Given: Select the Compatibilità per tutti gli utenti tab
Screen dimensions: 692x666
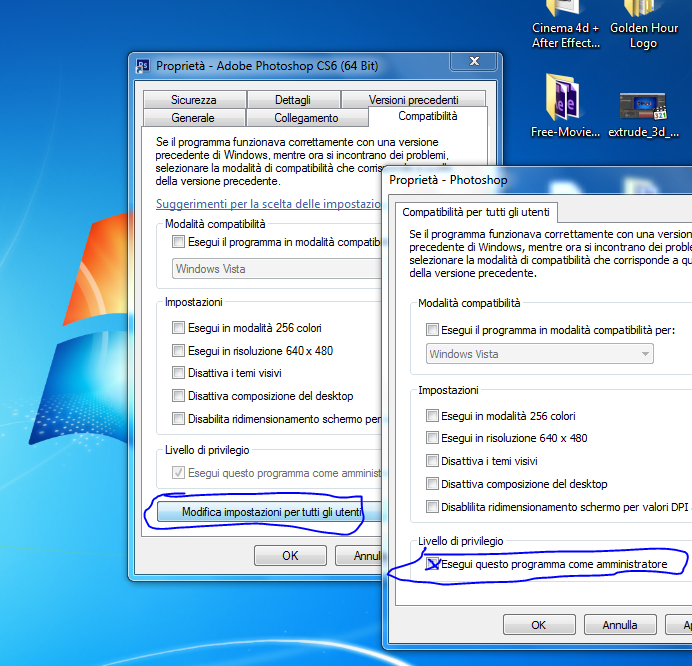Looking at the screenshot, I should click(x=476, y=212).
